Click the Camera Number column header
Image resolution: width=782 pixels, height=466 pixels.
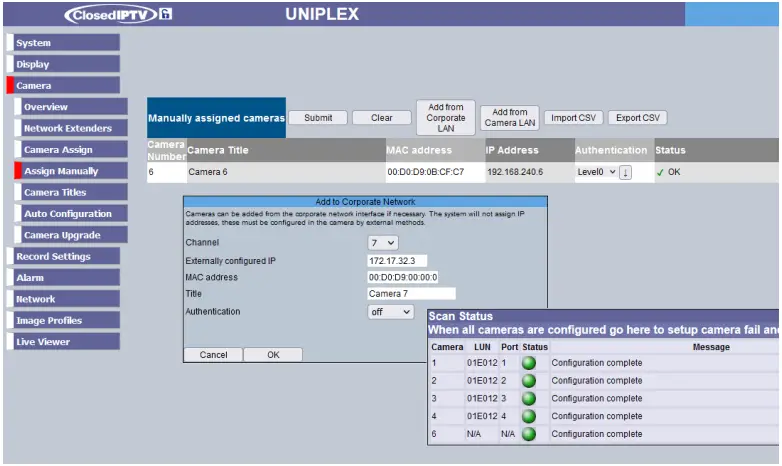click(167, 150)
